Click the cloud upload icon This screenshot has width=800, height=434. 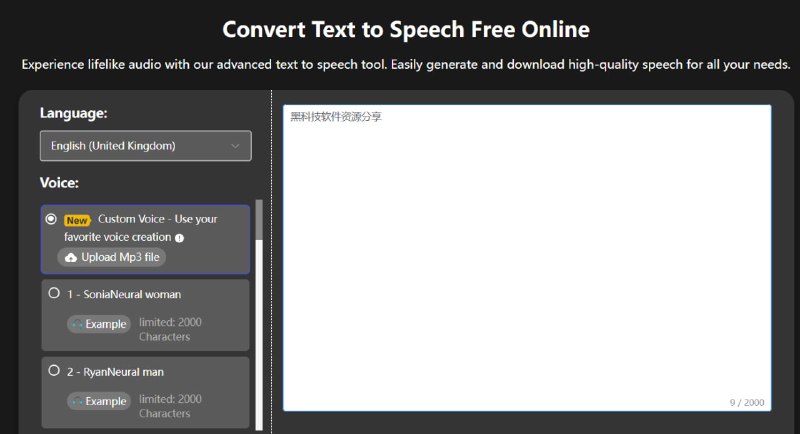click(x=71, y=257)
